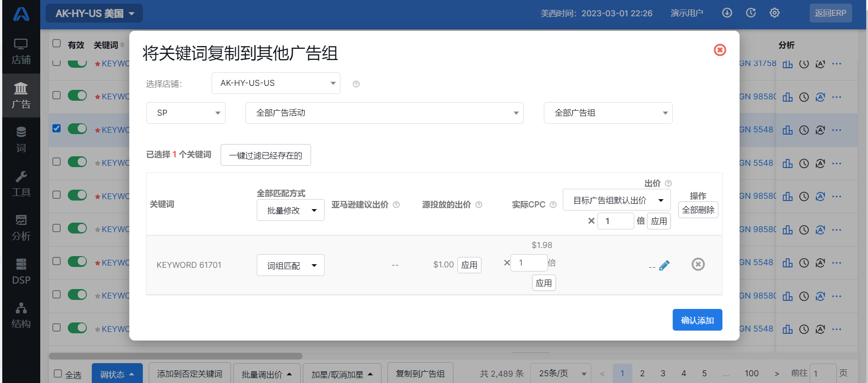Click 应用 next to header multiplier
This screenshot has height=383, width=868.
pos(659,221)
